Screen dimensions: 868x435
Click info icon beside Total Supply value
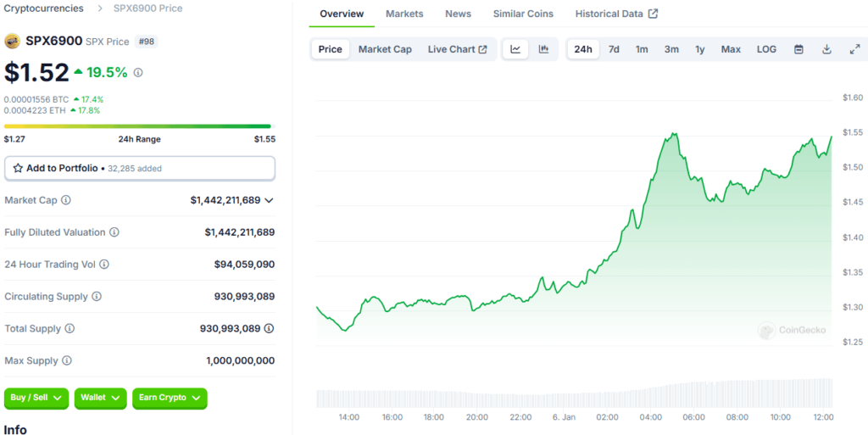pos(269,329)
